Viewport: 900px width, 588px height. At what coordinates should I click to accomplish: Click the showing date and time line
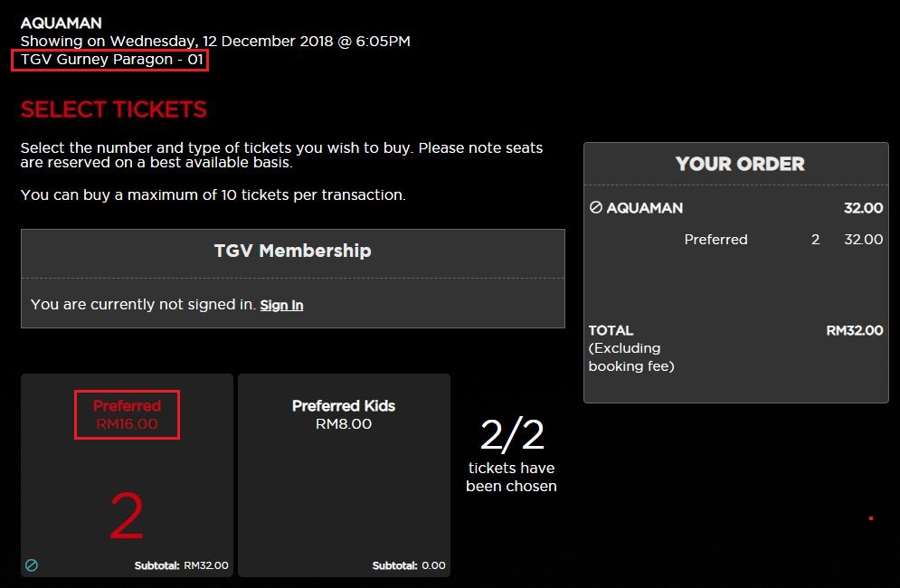point(215,42)
